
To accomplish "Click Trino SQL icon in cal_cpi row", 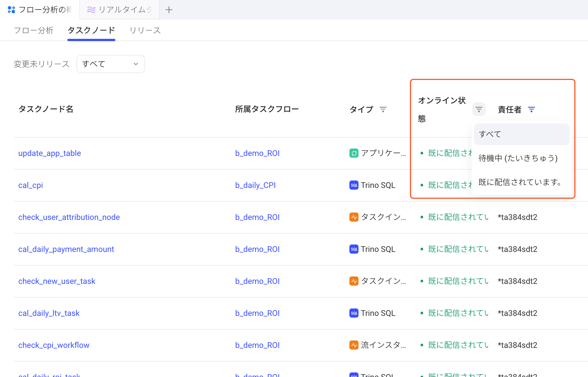I will click(354, 185).
